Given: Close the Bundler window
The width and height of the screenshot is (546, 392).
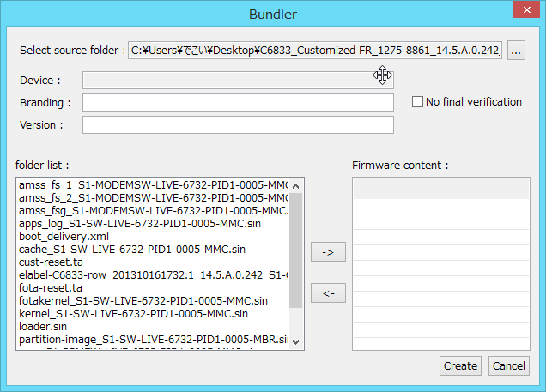Looking at the screenshot, I should [x=527, y=9].
